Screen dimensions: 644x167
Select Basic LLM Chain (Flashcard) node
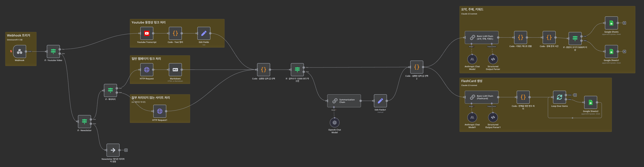[x=482, y=97]
